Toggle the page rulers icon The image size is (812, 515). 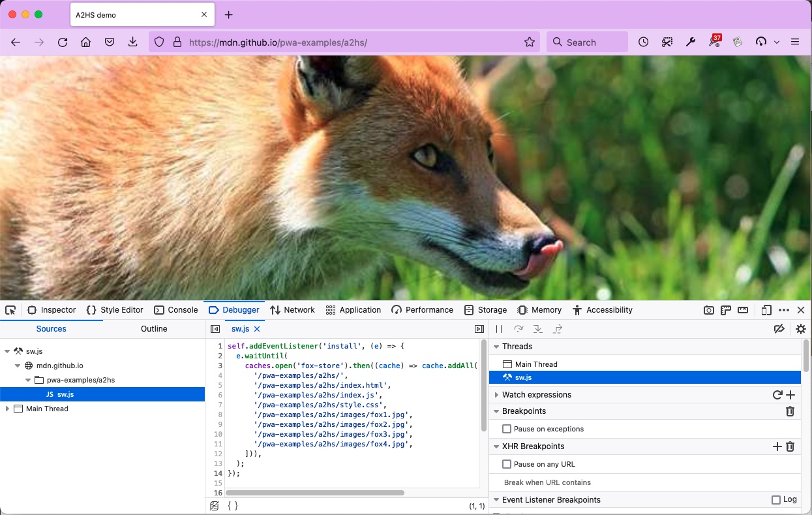click(725, 310)
